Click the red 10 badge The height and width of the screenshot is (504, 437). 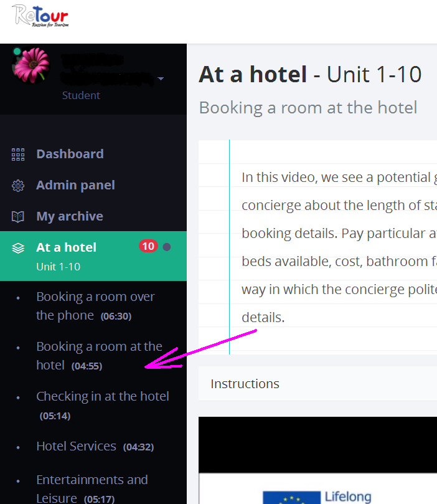pyautogui.click(x=148, y=246)
